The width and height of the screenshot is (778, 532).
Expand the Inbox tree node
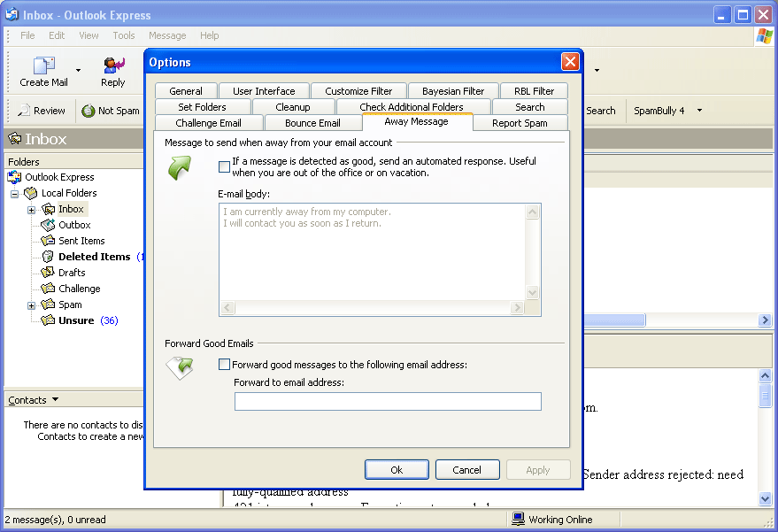tap(31, 210)
